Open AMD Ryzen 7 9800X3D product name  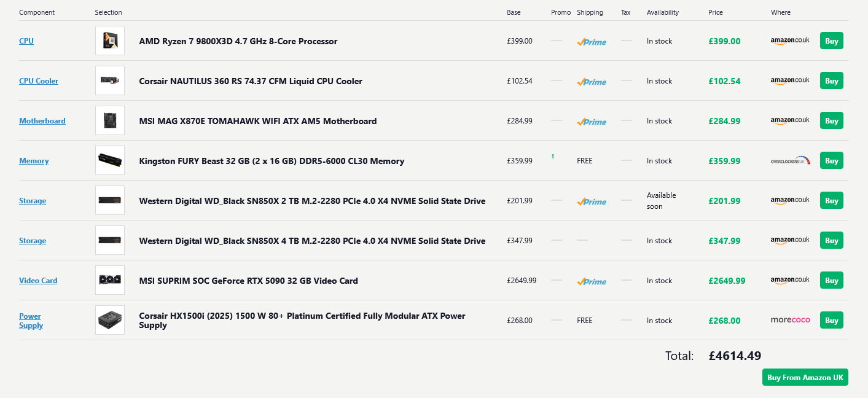coord(238,41)
